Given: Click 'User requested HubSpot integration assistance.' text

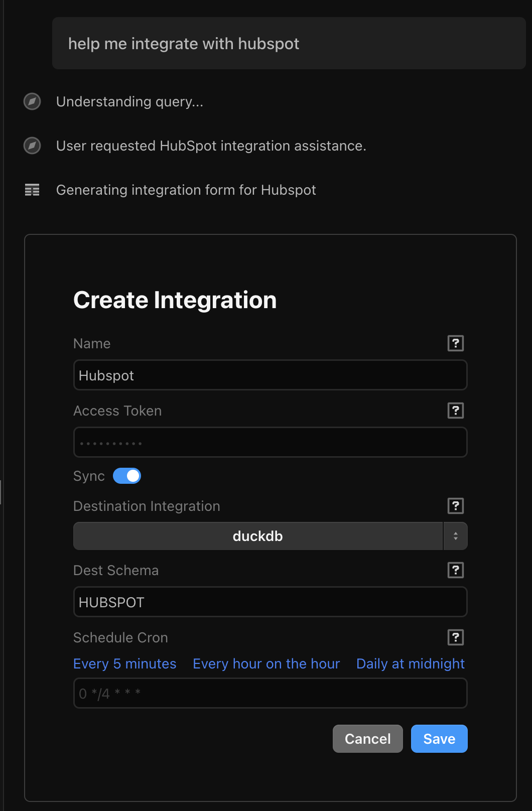Looking at the screenshot, I should [x=211, y=146].
